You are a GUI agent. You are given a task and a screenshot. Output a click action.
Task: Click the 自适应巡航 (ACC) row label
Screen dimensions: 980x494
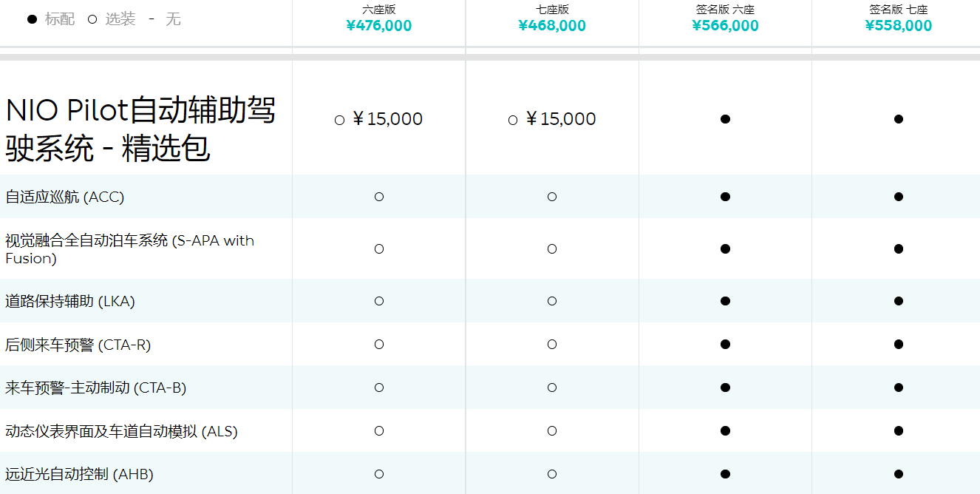[x=65, y=197]
